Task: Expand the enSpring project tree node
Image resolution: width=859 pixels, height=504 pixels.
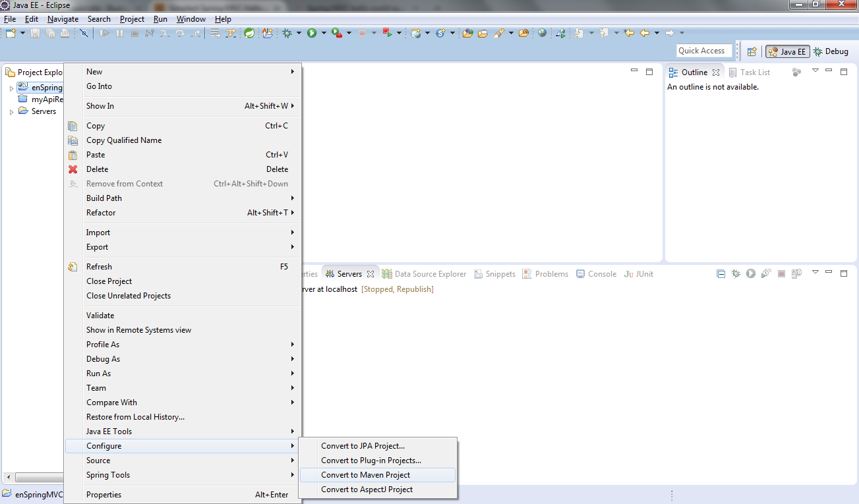Action: 11,88
